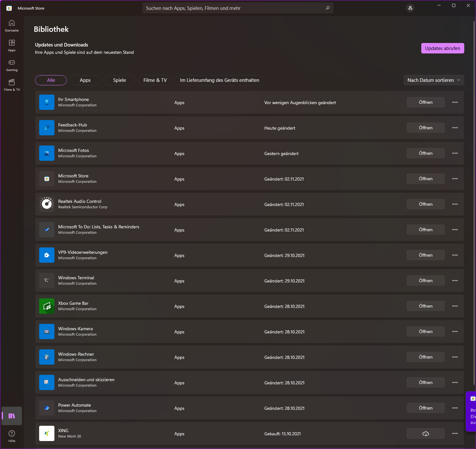Open the Feedback-Hub app with Öffnen
This screenshot has height=449, width=476.
(x=425, y=128)
